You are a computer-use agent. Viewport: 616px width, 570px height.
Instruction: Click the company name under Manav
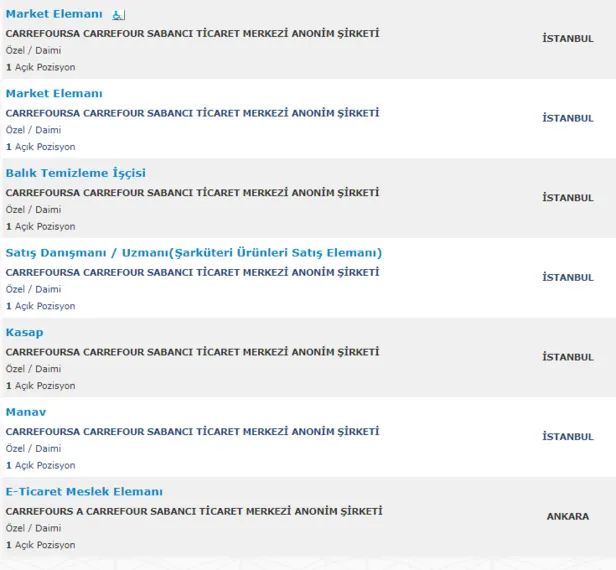[x=192, y=431]
